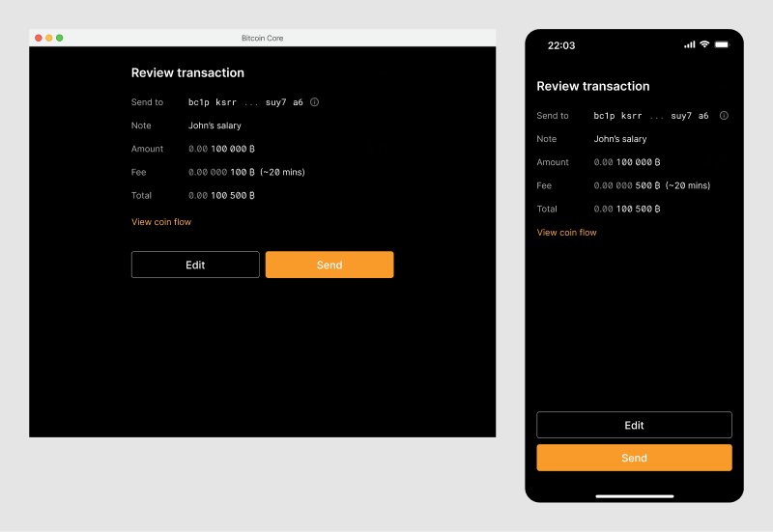Tap Review transaction heading on phone
The height and width of the screenshot is (532, 773).
593,86
